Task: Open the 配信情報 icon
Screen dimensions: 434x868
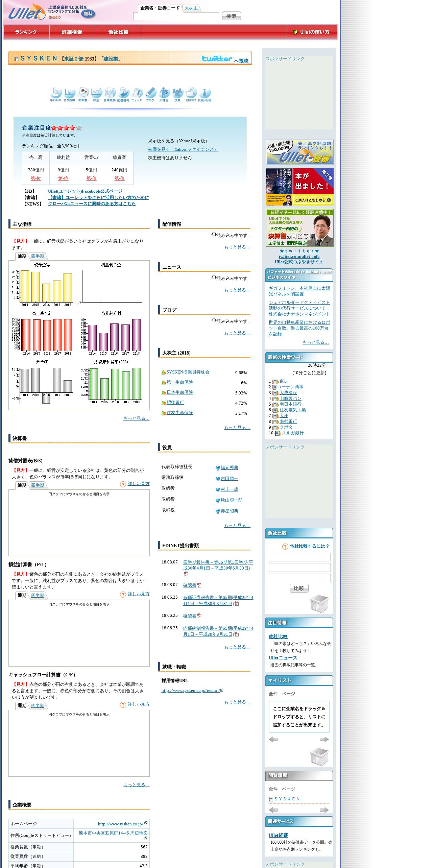Action: coord(123,94)
